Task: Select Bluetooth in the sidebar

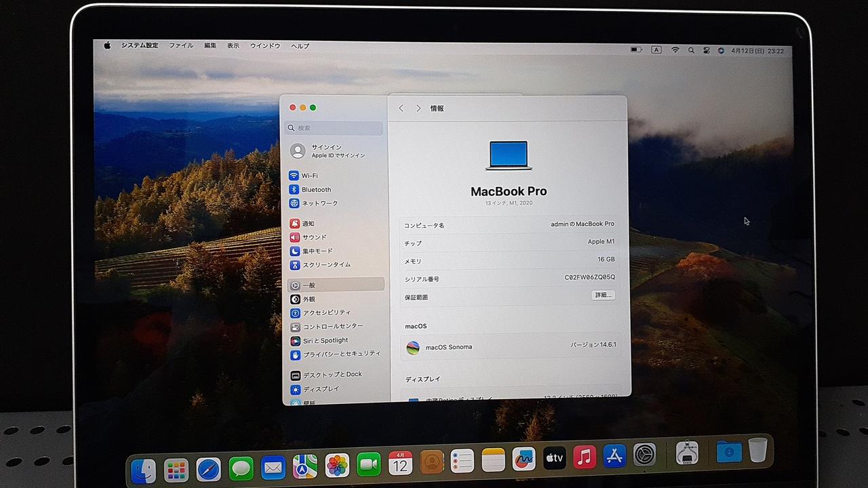Action: pos(315,190)
